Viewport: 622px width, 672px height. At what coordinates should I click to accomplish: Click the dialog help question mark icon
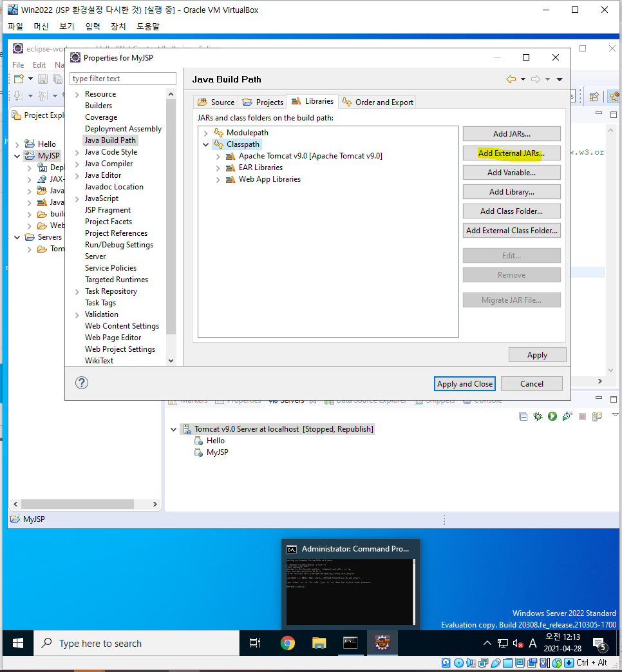81,383
